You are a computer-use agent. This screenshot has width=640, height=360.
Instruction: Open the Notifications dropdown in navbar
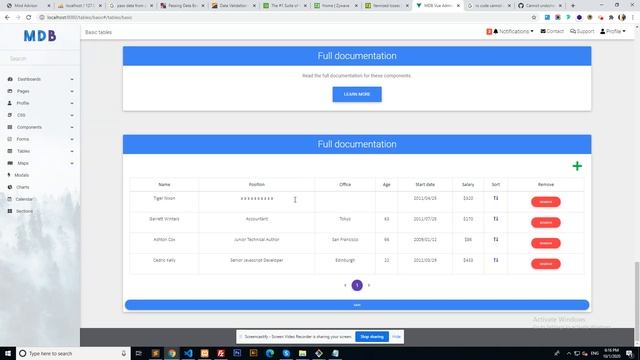click(x=510, y=31)
